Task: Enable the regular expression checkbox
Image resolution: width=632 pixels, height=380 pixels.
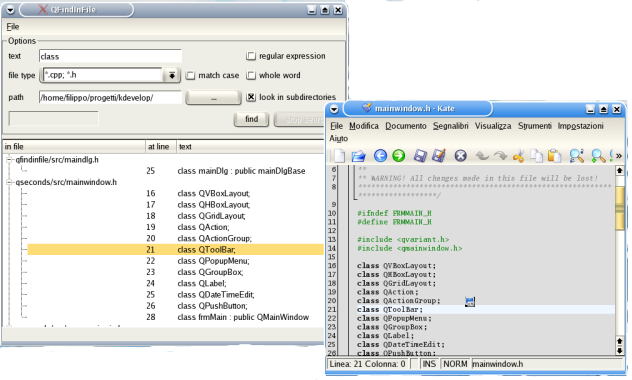Action: (251, 56)
